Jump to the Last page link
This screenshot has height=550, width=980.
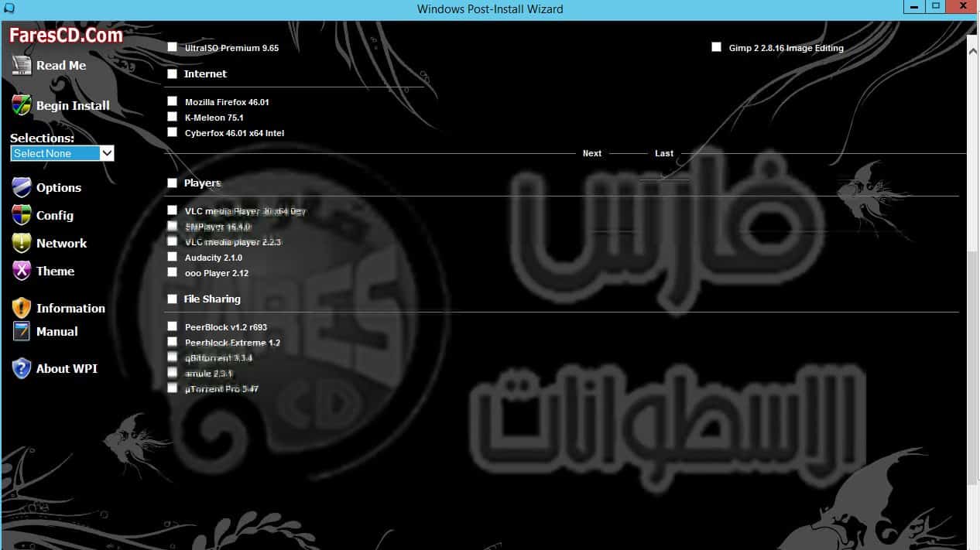coord(664,153)
